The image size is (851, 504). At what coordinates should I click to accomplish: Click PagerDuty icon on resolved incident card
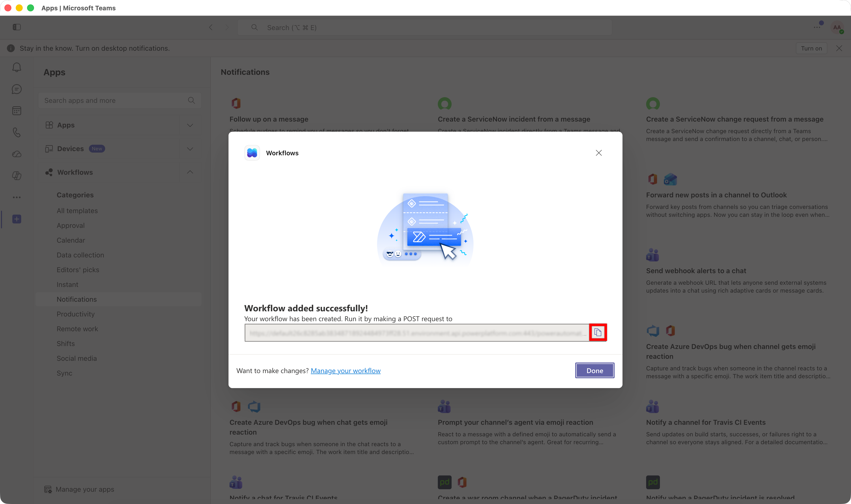[653, 482]
